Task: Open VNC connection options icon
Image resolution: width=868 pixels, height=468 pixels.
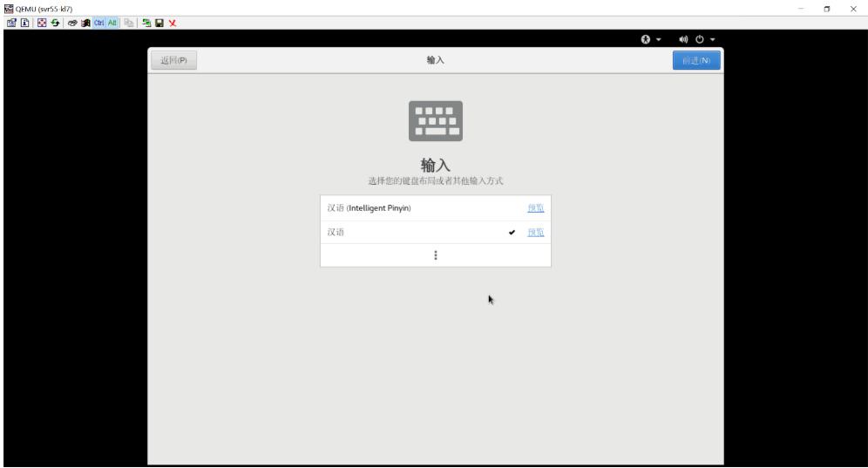Action: pyautogui.click(x=11, y=23)
